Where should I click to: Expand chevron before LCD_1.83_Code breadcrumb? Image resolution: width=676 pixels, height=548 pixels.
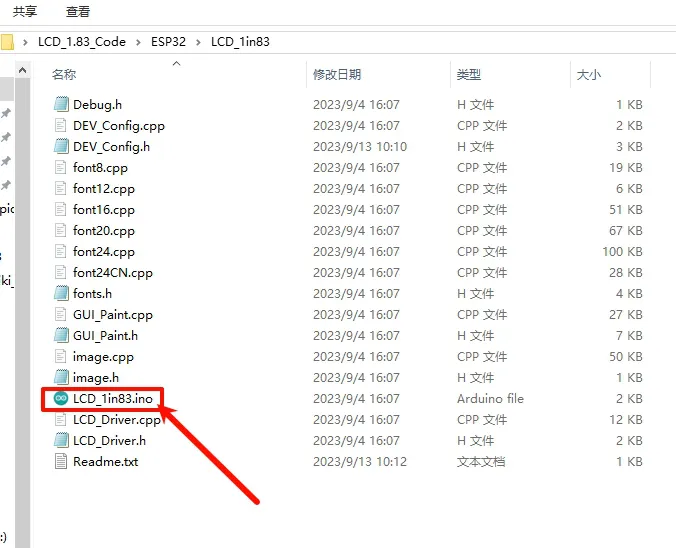(25, 42)
